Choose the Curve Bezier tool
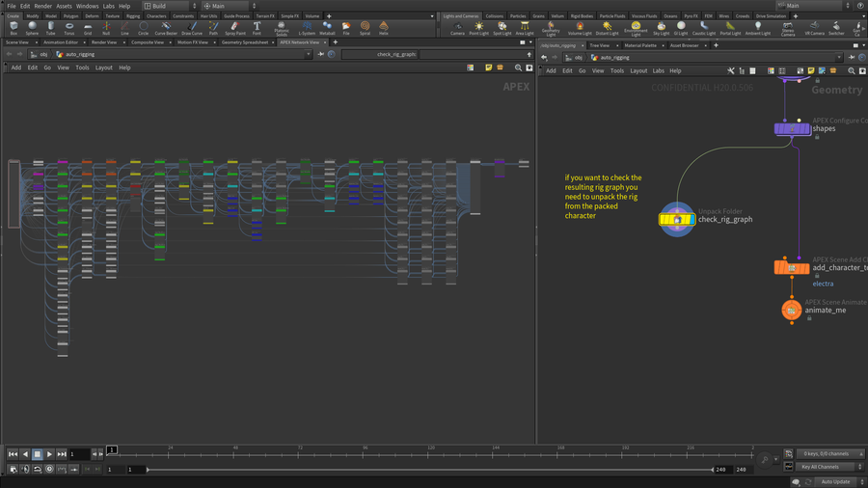868x488 pixels. pos(166,28)
